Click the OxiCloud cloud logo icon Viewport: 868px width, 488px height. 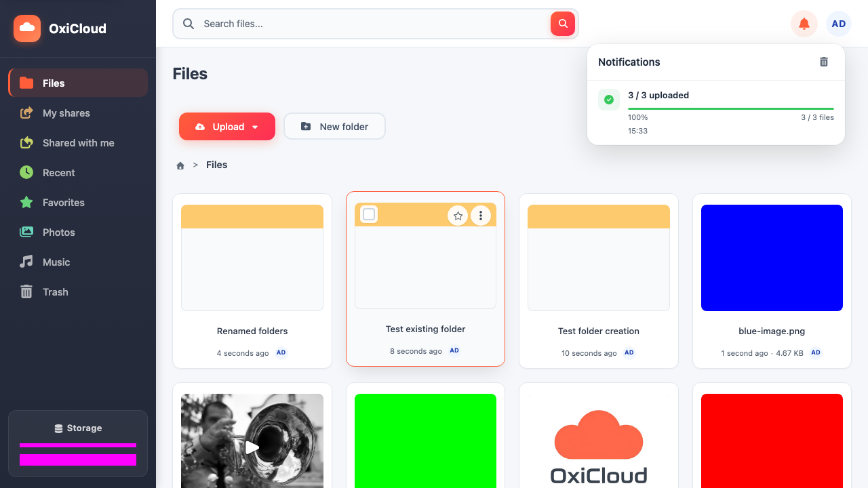point(27,28)
